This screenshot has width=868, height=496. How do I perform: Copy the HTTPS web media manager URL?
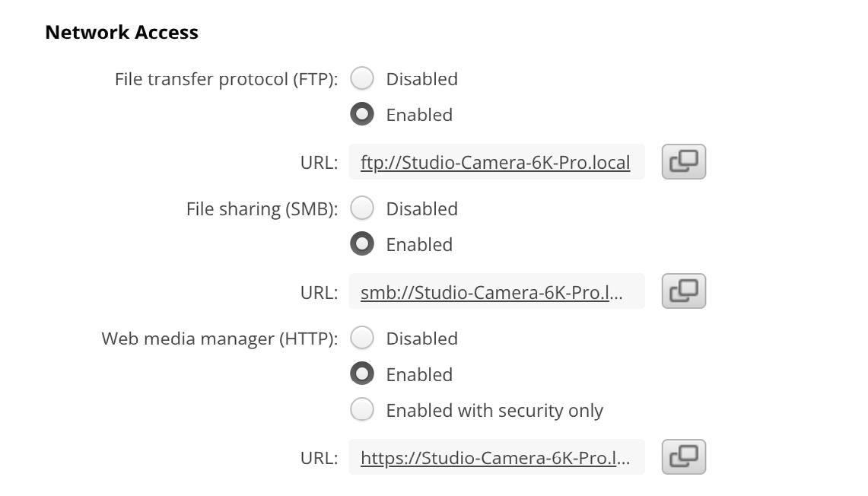pos(683,456)
